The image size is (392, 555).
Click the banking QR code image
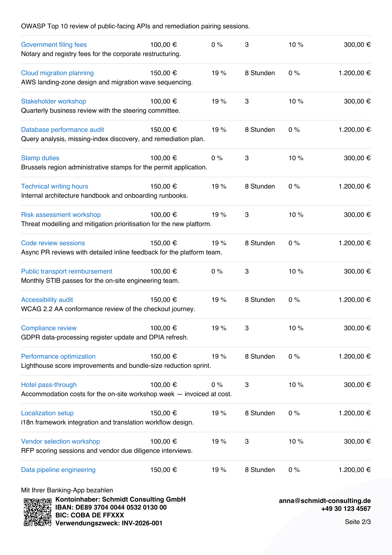click(x=38, y=512)
